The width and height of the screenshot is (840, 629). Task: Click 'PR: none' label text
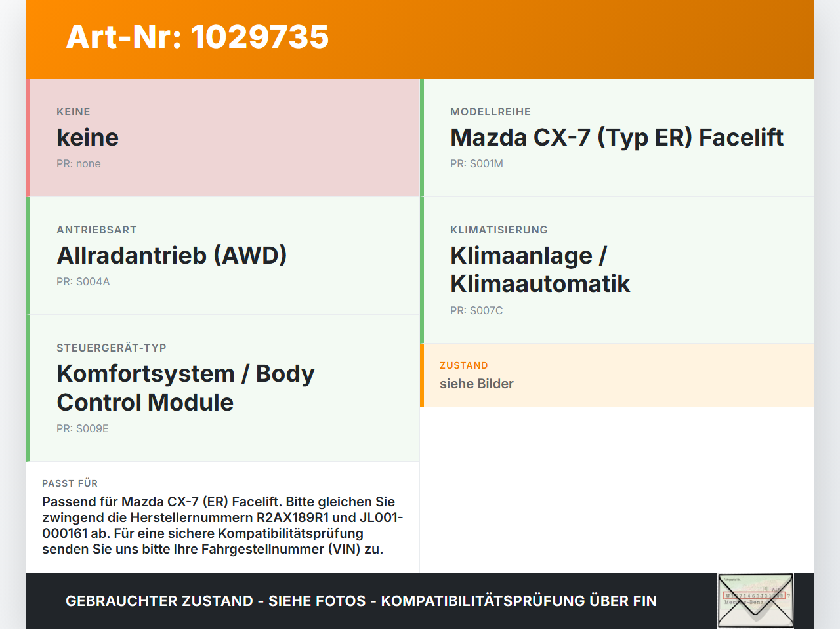(x=79, y=164)
